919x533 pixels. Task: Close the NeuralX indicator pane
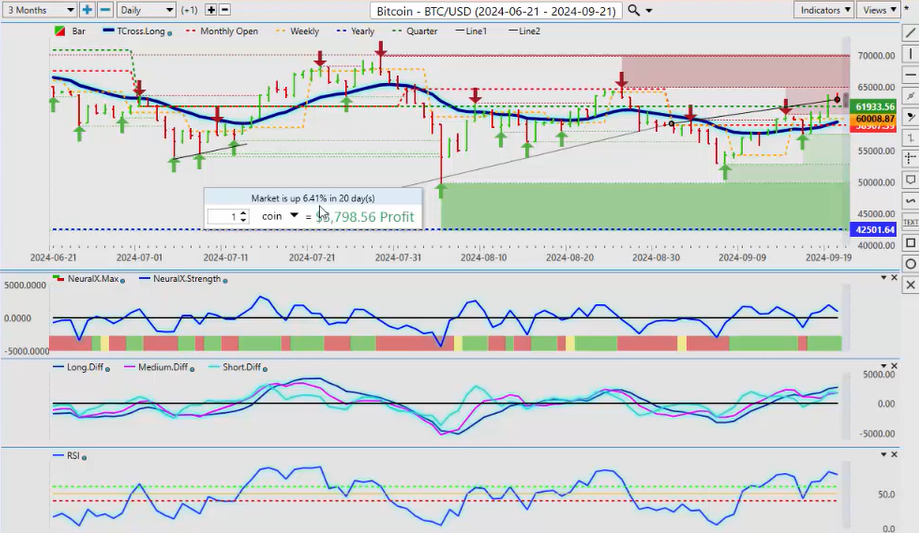(894, 277)
